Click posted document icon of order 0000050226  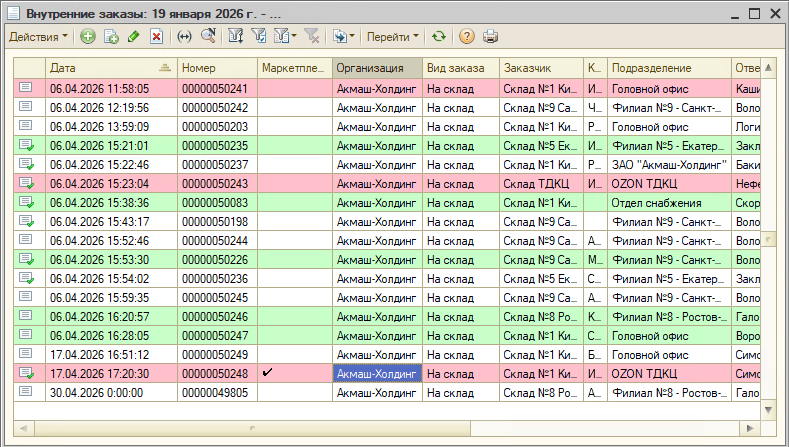pos(26,259)
